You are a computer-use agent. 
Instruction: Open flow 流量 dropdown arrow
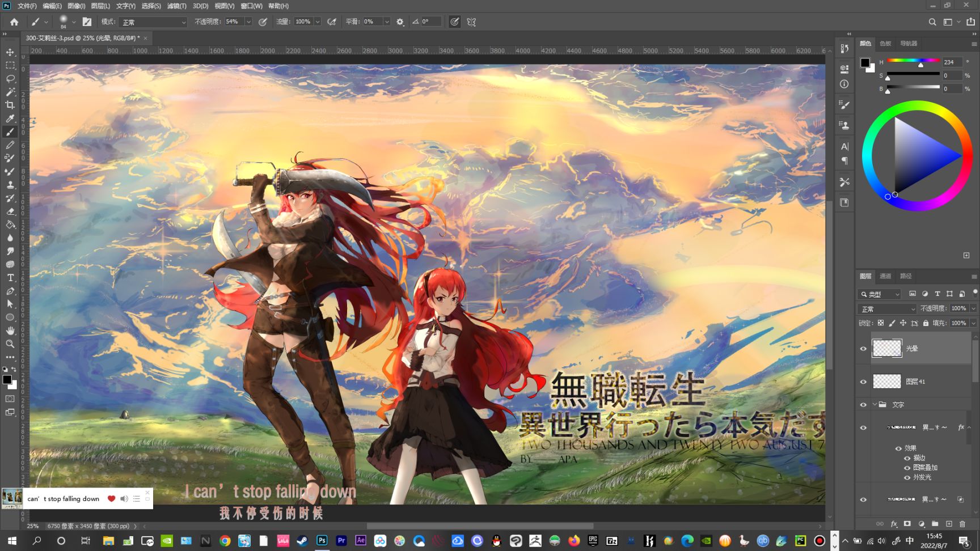(x=318, y=22)
